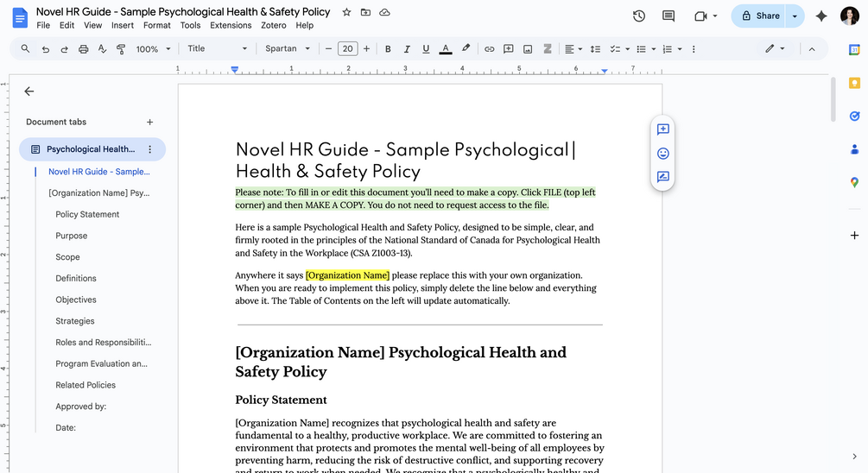Open bulleted list options arrow

pos(653,49)
